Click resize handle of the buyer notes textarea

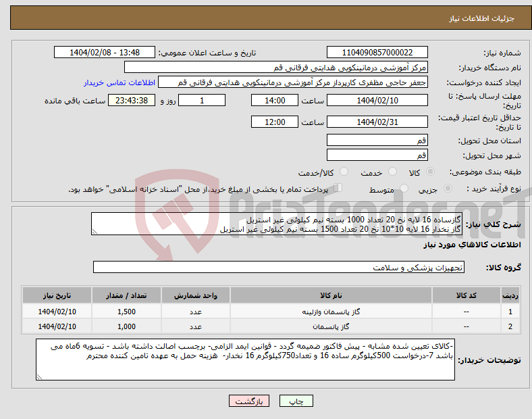click(x=39, y=377)
